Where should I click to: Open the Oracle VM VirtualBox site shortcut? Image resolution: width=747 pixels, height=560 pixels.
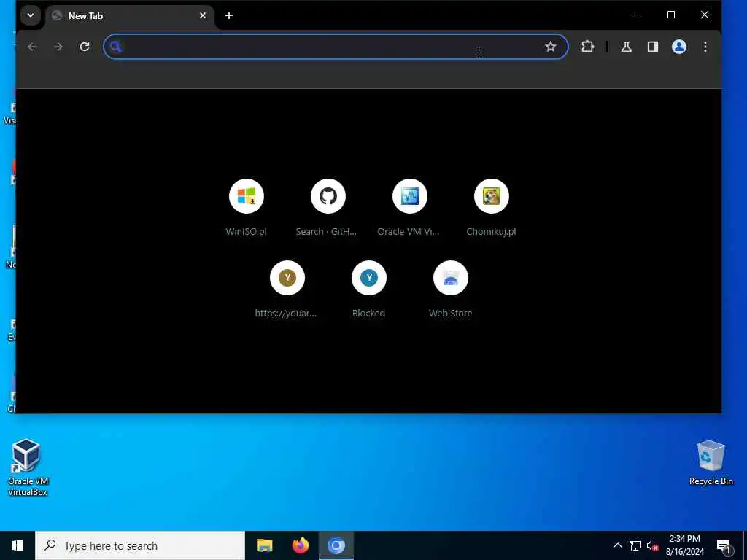pyautogui.click(x=409, y=208)
